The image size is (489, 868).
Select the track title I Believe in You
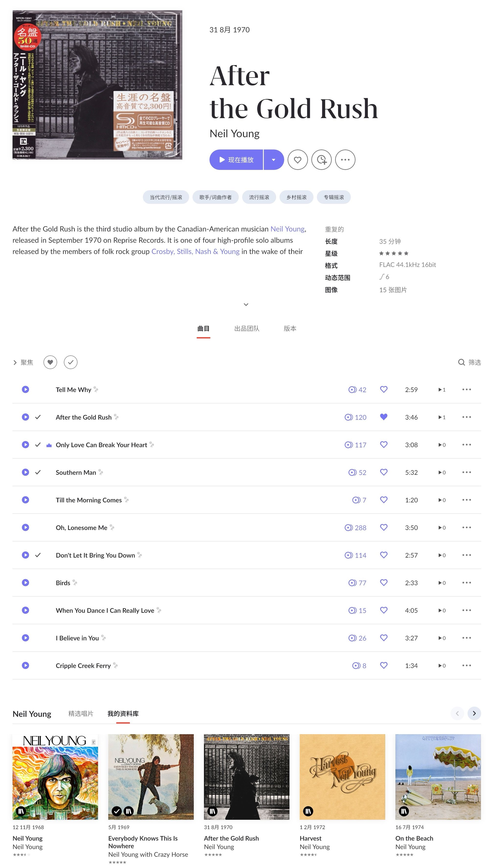pyautogui.click(x=77, y=638)
